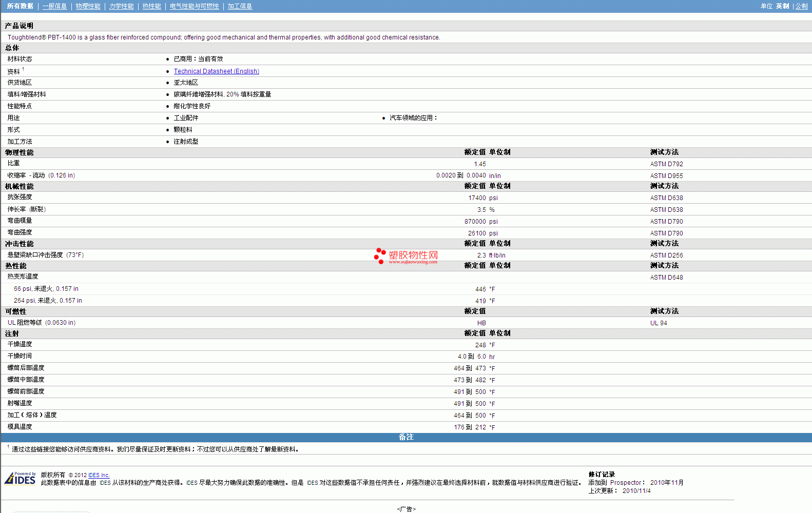
Task: Go to the 一般信息 section tab
Action: coord(54,6)
